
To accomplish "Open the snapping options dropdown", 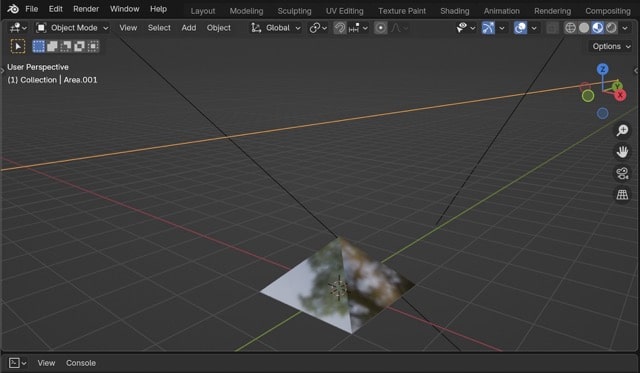I will [x=358, y=28].
